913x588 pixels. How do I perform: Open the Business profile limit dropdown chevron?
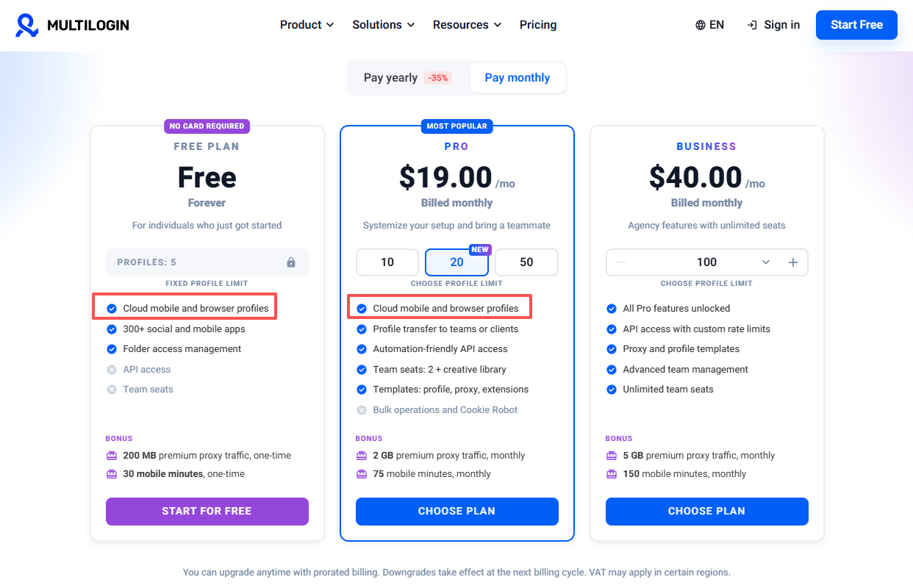tap(766, 262)
